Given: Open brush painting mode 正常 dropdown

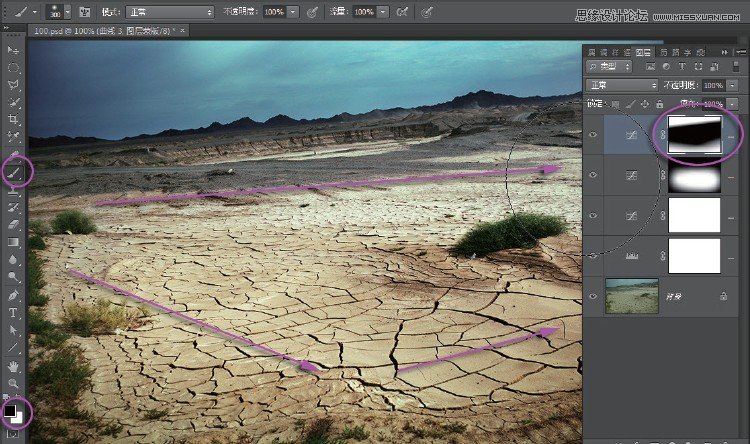Looking at the screenshot, I should 170,12.
